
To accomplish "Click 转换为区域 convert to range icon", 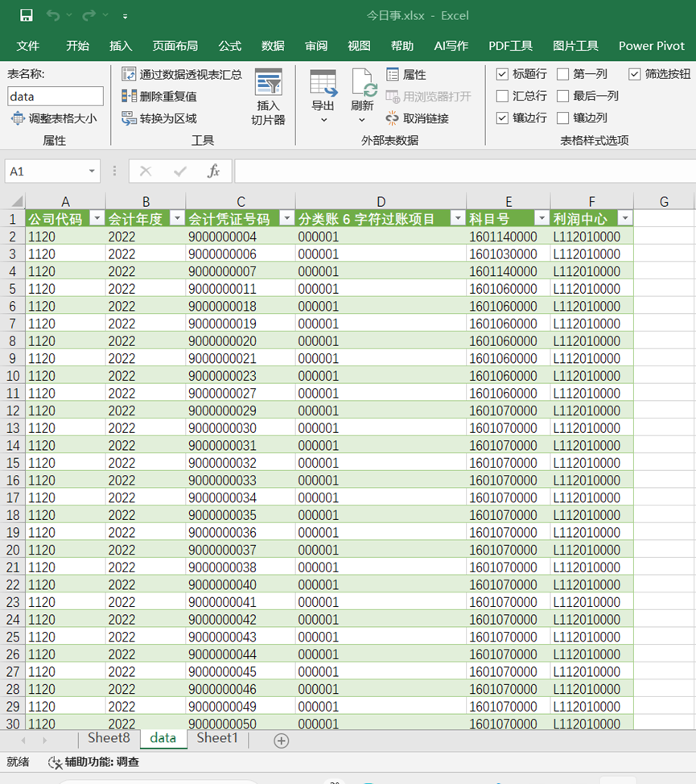I will [129, 118].
